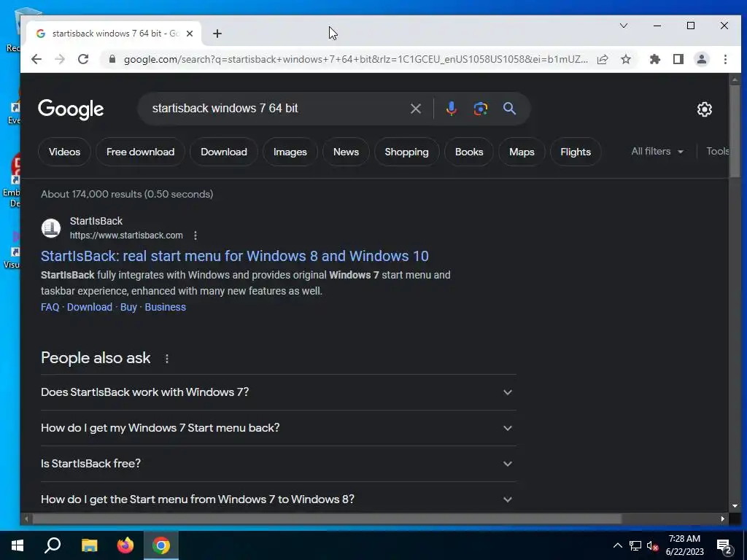Select the Download filter chip

(x=224, y=152)
